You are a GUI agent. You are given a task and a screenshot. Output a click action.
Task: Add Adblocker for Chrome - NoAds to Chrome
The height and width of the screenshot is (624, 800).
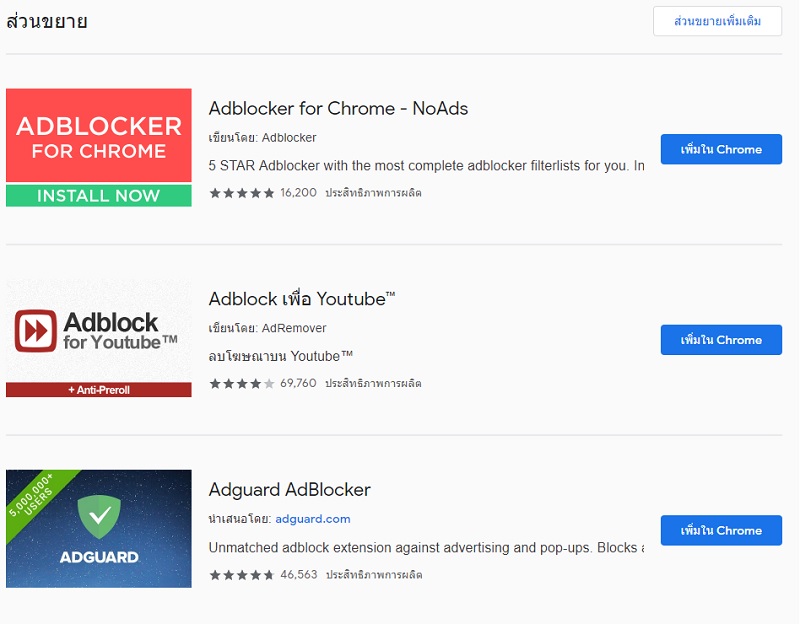721,149
